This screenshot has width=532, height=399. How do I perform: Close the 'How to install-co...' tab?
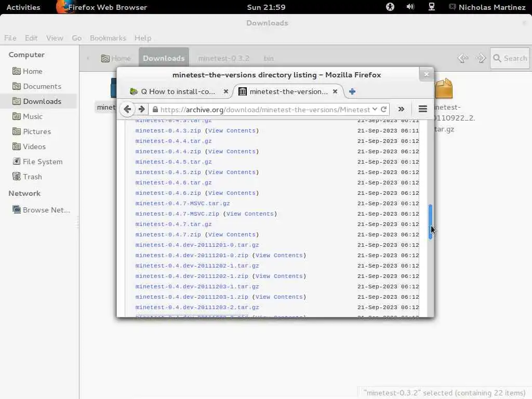click(x=225, y=91)
